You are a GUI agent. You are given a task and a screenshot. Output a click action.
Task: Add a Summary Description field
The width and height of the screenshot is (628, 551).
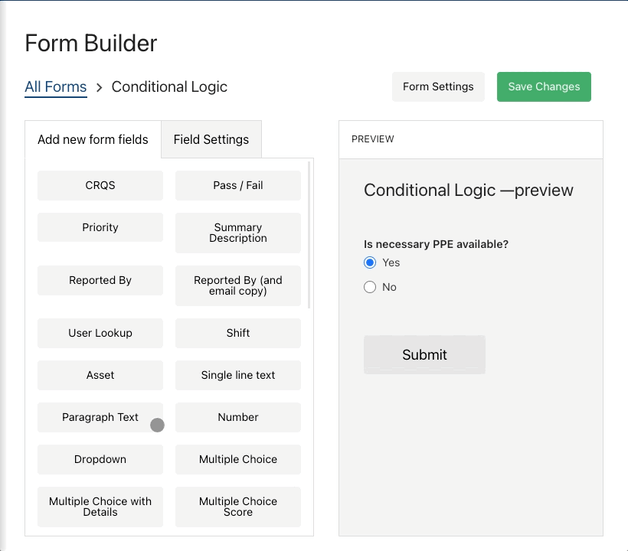coord(238,233)
